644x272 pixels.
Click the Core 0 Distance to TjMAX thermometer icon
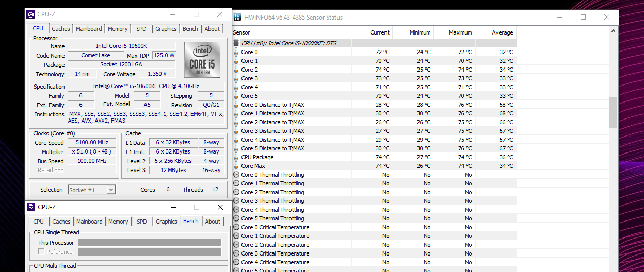236,105
